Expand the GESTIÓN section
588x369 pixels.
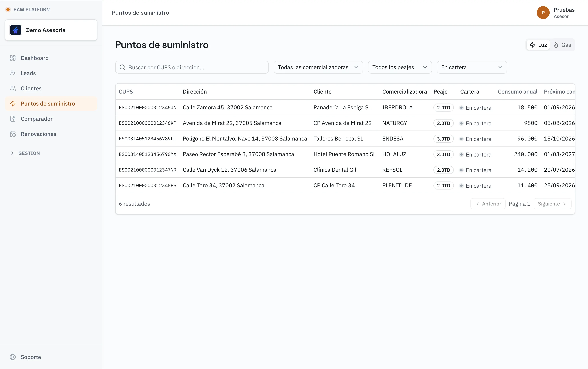coord(25,153)
